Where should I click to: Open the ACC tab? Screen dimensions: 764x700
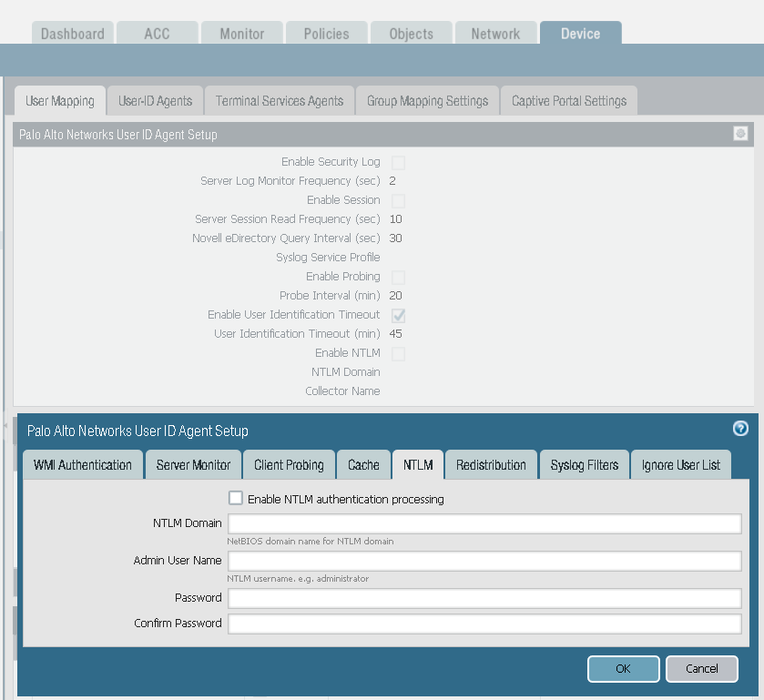click(x=157, y=33)
